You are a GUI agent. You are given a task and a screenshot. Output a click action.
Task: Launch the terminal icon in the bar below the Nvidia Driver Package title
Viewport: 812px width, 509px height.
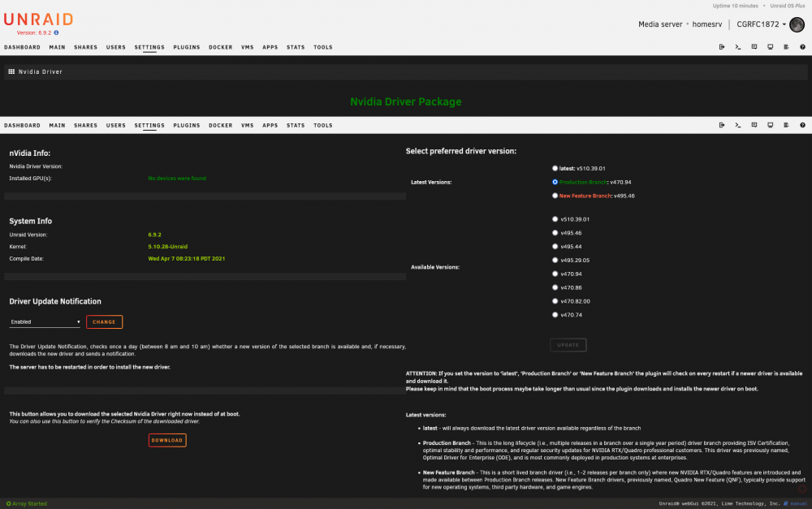click(x=738, y=125)
